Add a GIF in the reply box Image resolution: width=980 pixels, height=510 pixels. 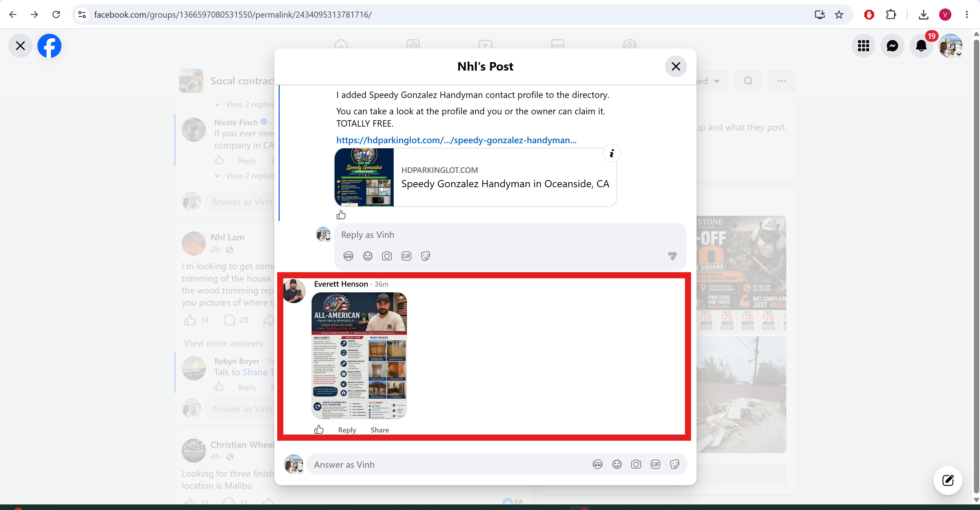tap(406, 256)
